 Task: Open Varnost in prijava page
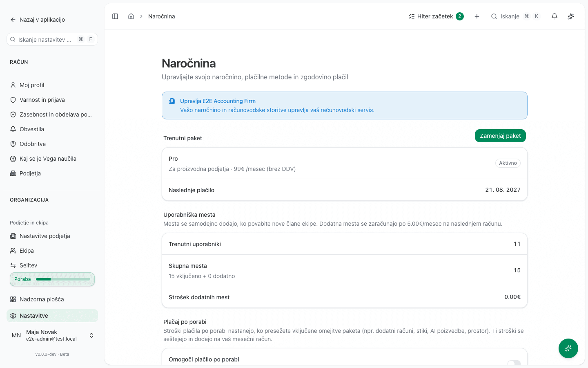point(52,100)
